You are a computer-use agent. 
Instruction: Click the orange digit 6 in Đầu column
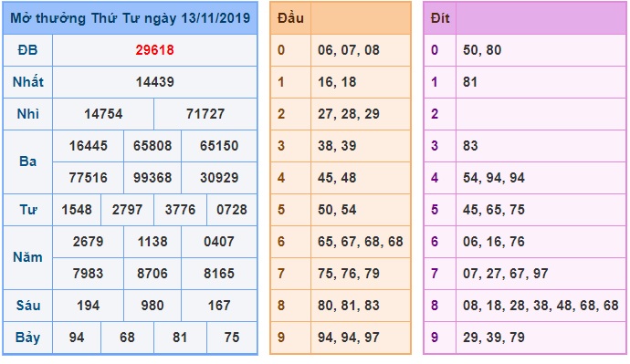[x=281, y=242]
